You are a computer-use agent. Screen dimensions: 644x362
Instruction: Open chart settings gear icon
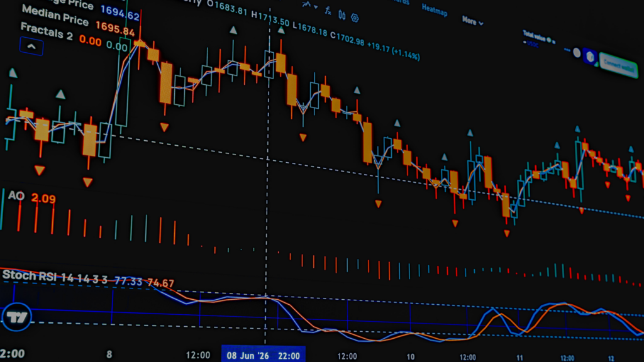click(x=355, y=18)
